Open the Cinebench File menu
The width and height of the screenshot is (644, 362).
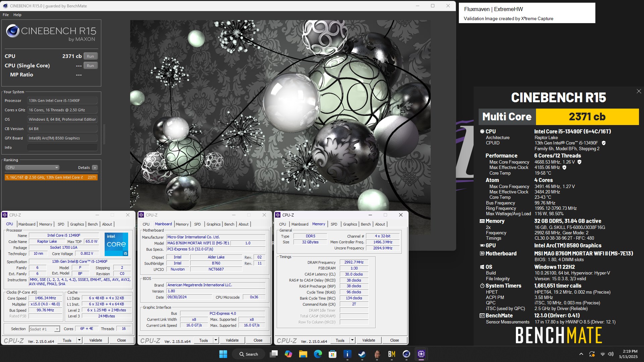pyautogui.click(x=6, y=15)
